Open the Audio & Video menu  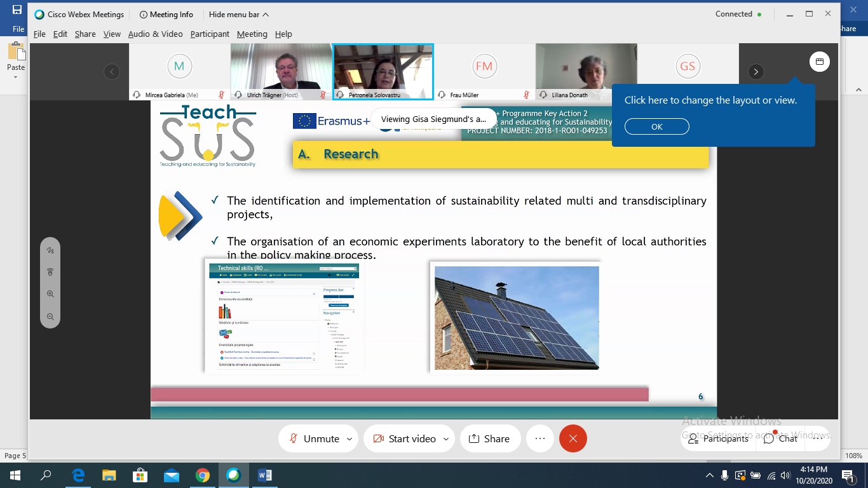tap(156, 34)
